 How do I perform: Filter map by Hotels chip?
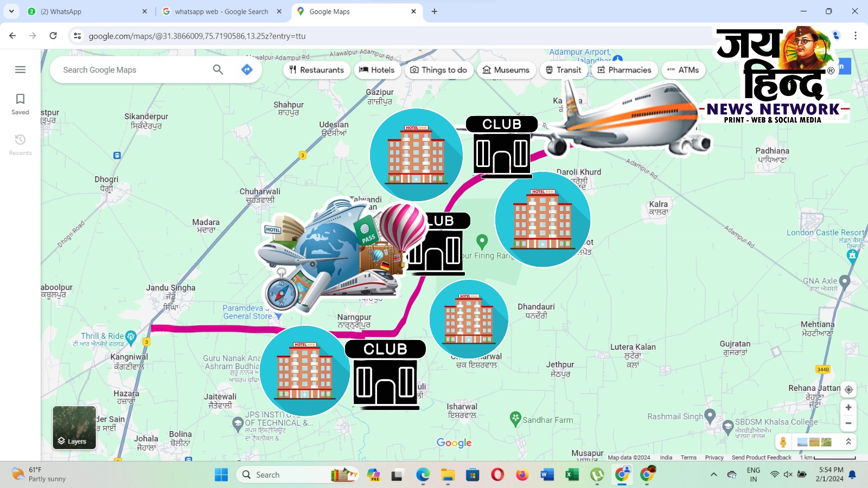point(377,70)
